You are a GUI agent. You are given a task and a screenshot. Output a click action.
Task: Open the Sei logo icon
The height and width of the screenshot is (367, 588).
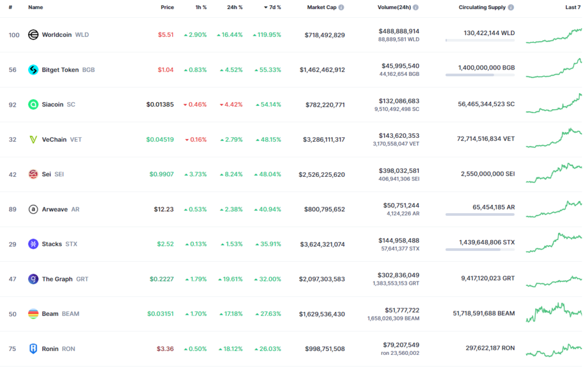click(x=33, y=174)
